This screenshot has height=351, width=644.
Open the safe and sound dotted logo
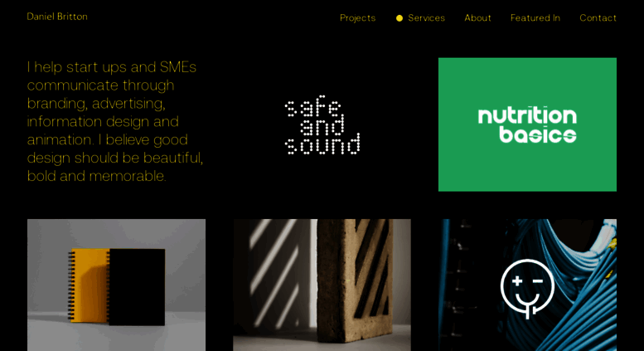[x=322, y=125]
